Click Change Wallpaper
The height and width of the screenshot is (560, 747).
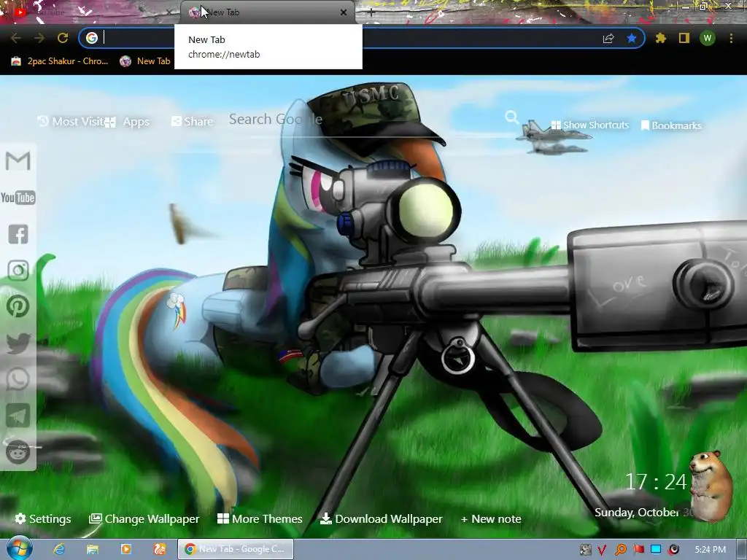point(144,518)
